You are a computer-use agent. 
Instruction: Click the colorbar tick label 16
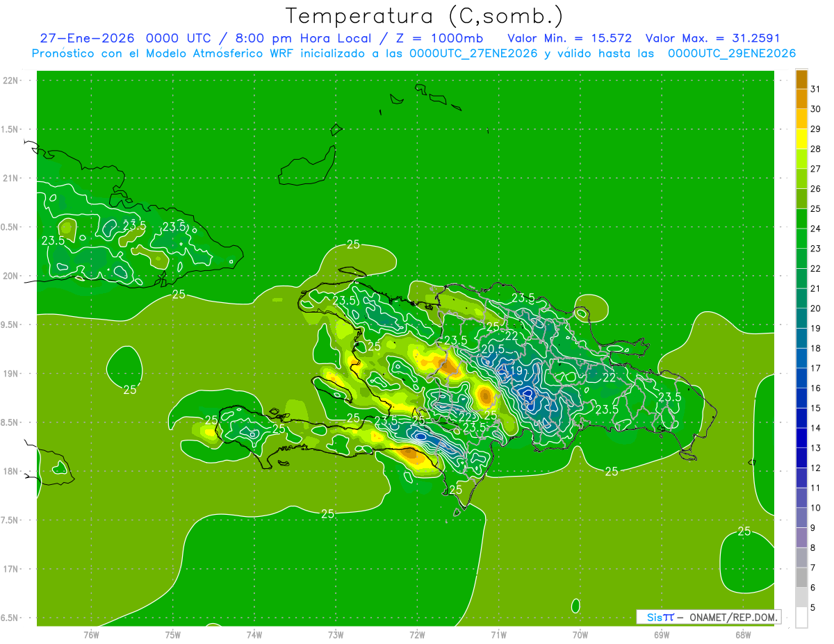coord(815,388)
